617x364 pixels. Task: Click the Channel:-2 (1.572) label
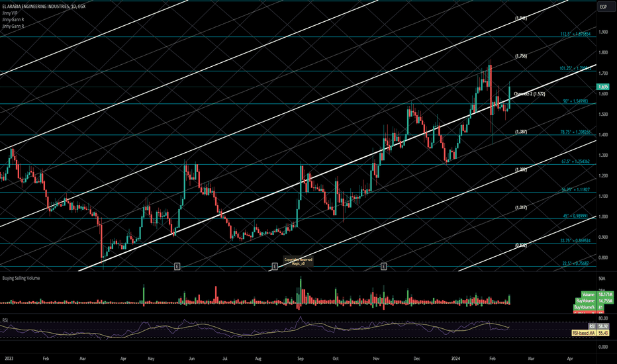pos(529,94)
